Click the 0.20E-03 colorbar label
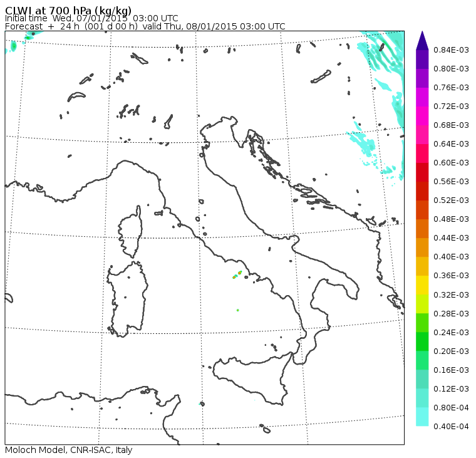 (x=451, y=351)
